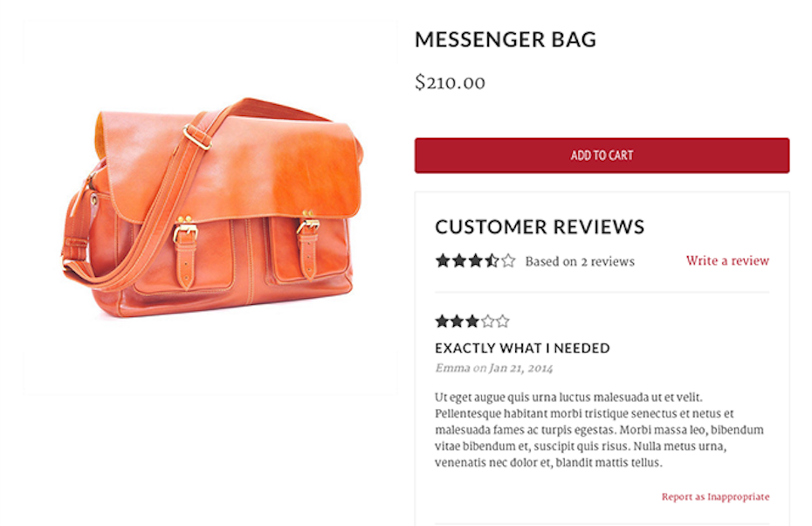Click the half-filled star in overall rating

[x=492, y=260]
